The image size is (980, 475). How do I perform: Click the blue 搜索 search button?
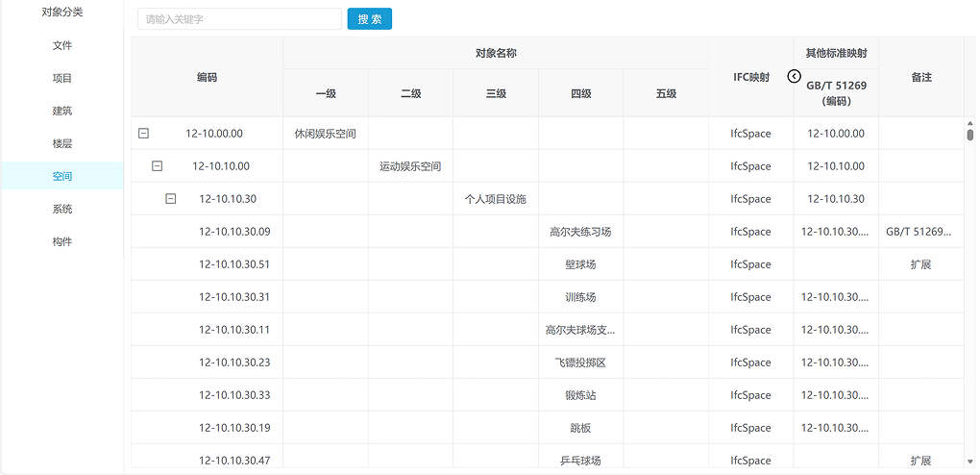click(369, 19)
